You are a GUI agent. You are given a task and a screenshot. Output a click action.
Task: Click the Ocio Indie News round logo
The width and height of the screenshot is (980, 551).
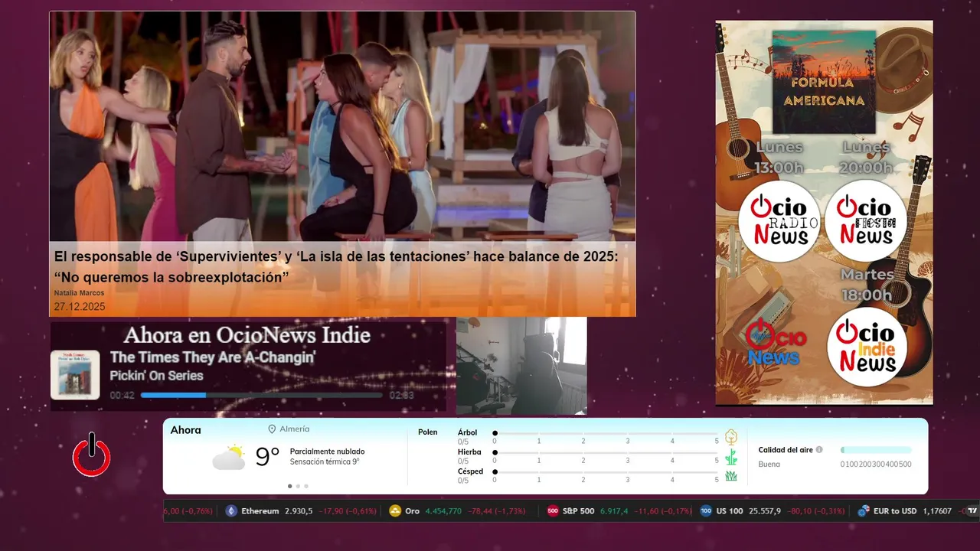[867, 347]
